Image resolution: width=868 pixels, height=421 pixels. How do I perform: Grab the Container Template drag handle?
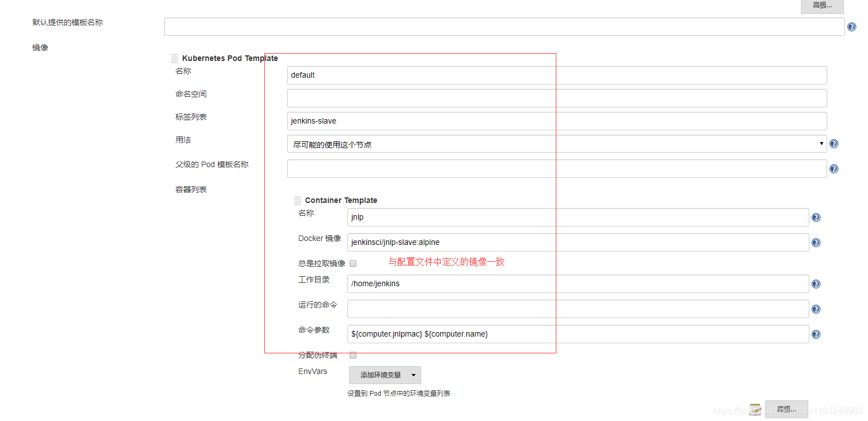[298, 201]
